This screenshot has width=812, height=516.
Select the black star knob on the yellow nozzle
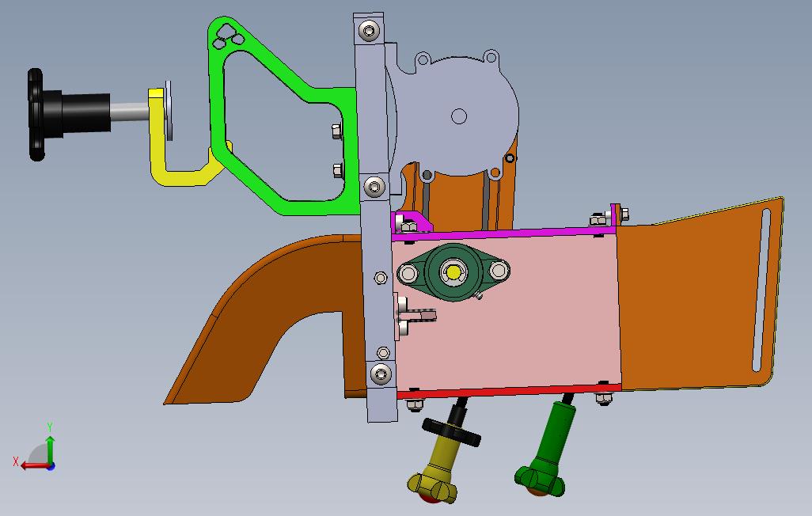pos(452,432)
